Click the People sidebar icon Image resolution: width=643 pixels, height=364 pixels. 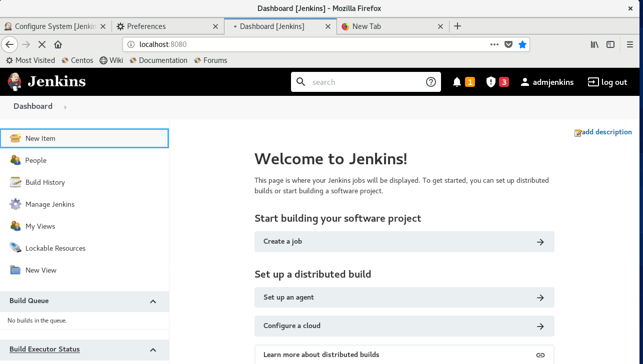15,160
